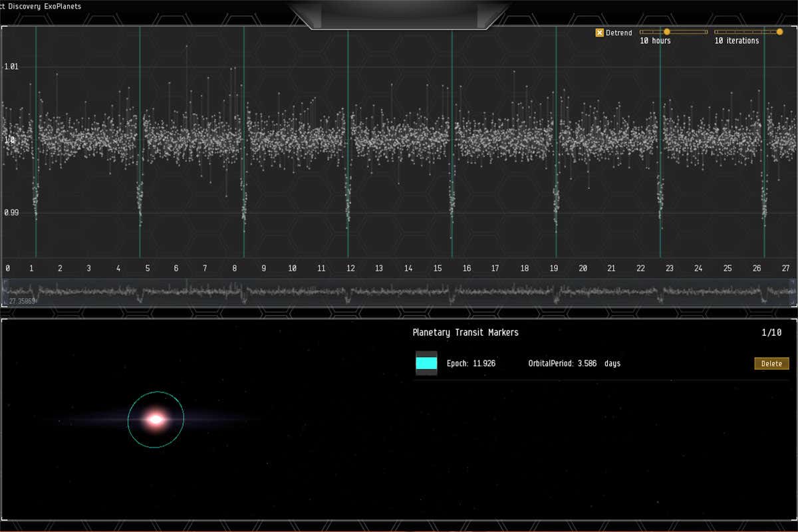
Task: Click the Project Discovery ExoPlanets title tab
Action: (x=40, y=6)
